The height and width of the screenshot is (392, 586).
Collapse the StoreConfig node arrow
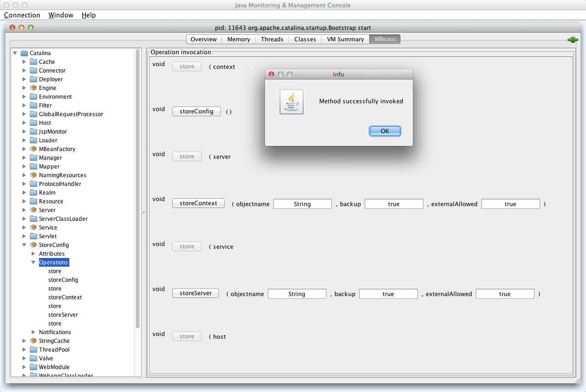coord(24,245)
